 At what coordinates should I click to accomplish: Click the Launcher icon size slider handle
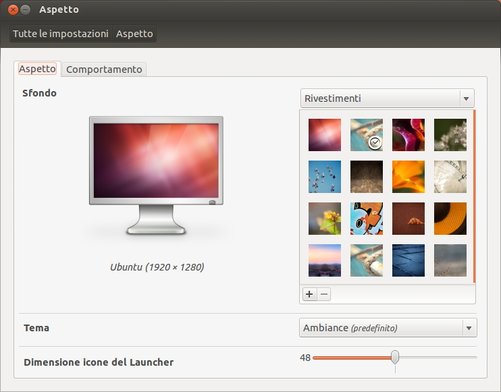(395, 357)
